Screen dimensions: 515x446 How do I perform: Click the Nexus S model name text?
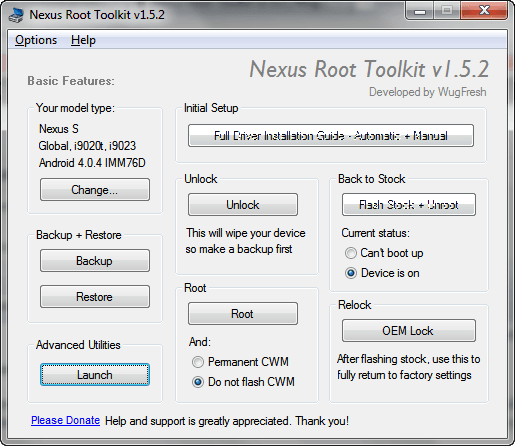59,129
